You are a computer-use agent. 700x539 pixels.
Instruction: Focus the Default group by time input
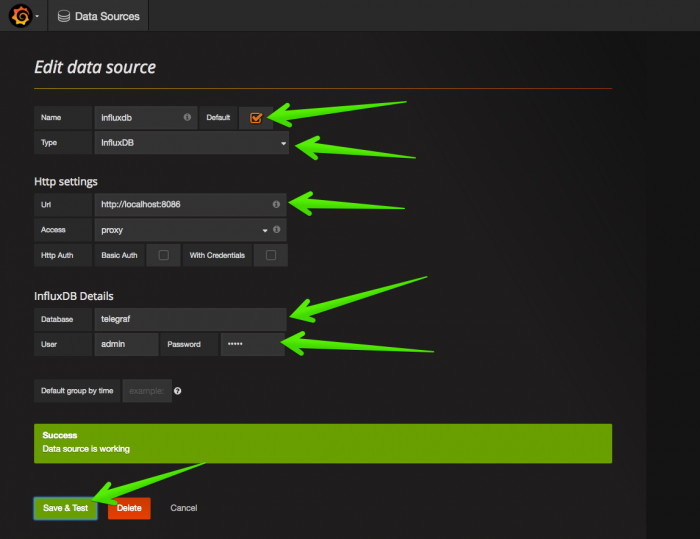pyautogui.click(x=147, y=391)
